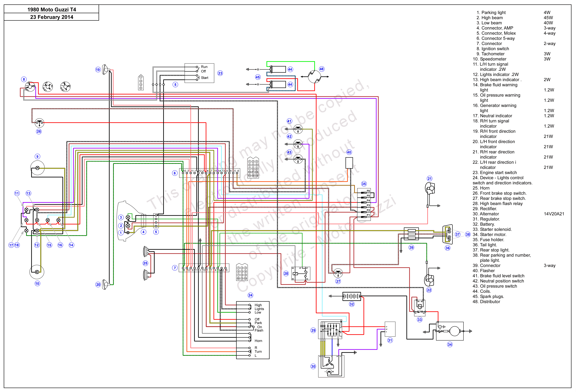Click the circled number 45 label

coord(258,77)
